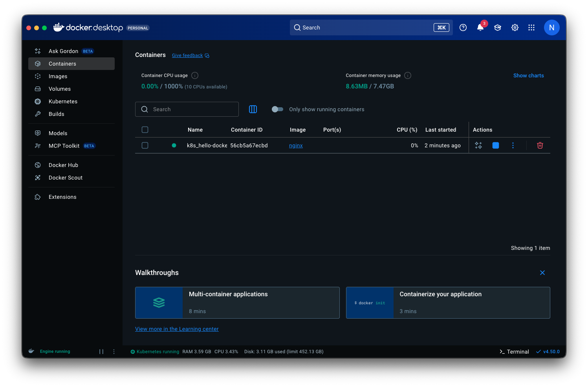Sort by the Name column header
Screen dimensions: 588x387
pos(195,130)
